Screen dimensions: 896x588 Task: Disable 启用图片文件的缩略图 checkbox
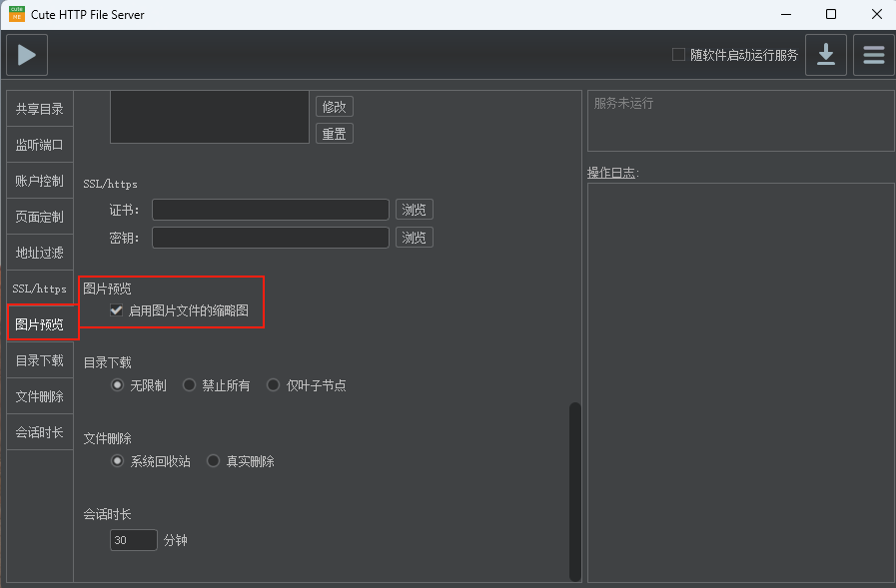tap(117, 310)
